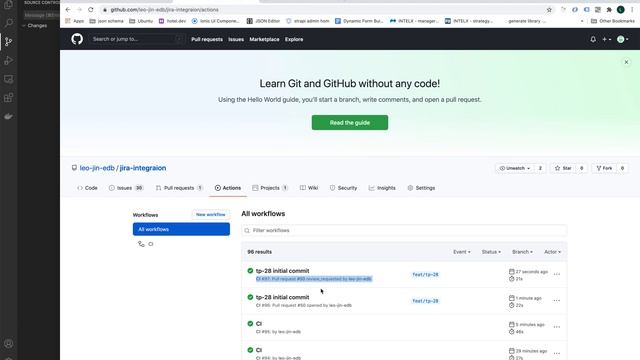This screenshot has width=640, height=360.
Task: Reload the page with the browser refresh icon
Action: click(91, 10)
